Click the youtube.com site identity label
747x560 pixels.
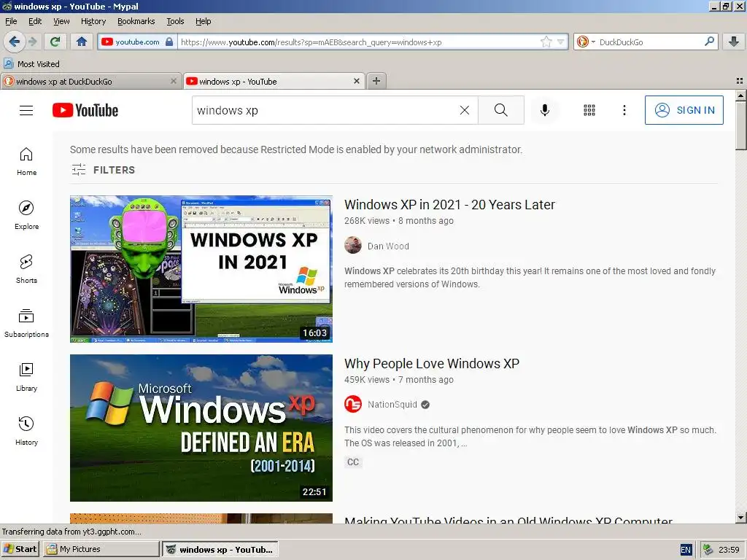pyautogui.click(x=137, y=42)
